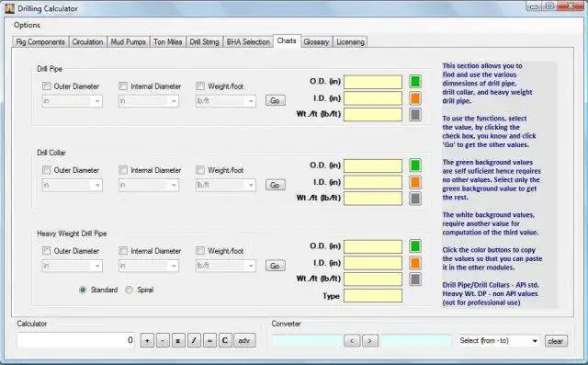This screenshot has height=365, width=588.
Task: Click Drill Pipe O.D. (in) result field
Action: [373, 82]
